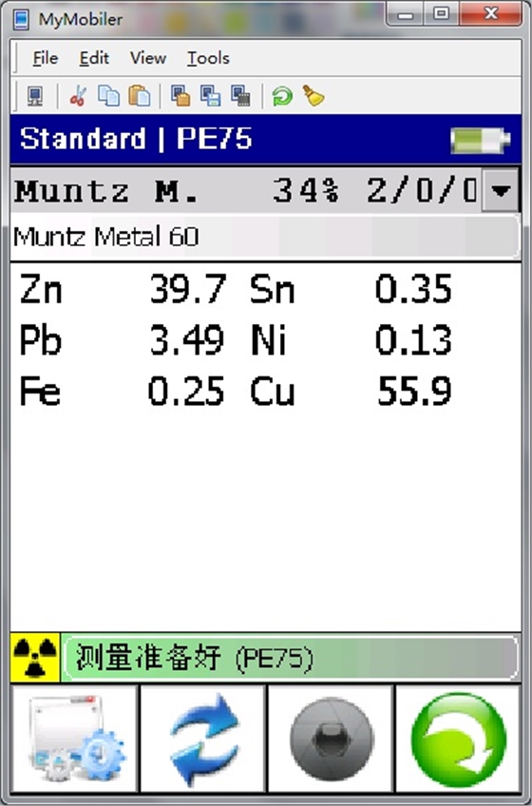Open the View menu
Image resolution: width=532 pixels, height=806 pixels.
(x=148, y=58)
